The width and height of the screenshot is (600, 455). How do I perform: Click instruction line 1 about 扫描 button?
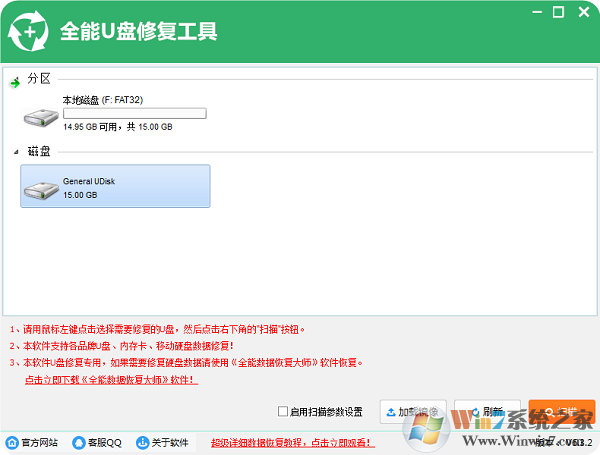157,329
